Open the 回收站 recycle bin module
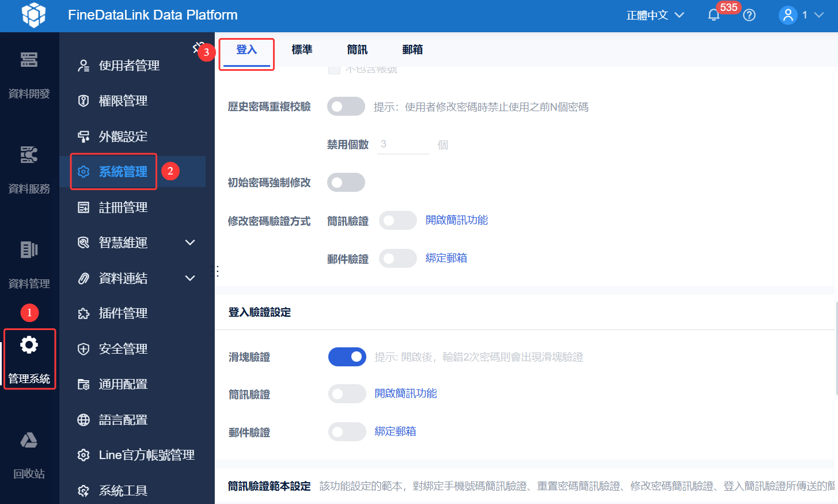Screen dimensions: 838x504 (29, 455)
